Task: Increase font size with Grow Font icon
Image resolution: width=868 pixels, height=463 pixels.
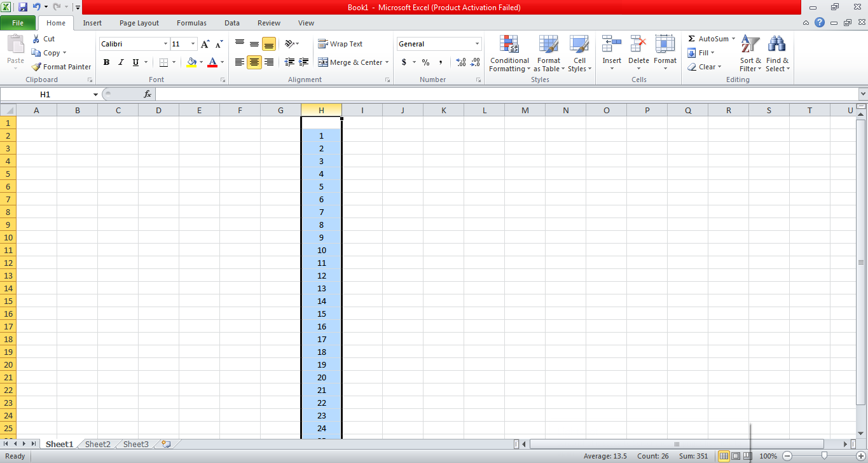Action: pos(205,44)
